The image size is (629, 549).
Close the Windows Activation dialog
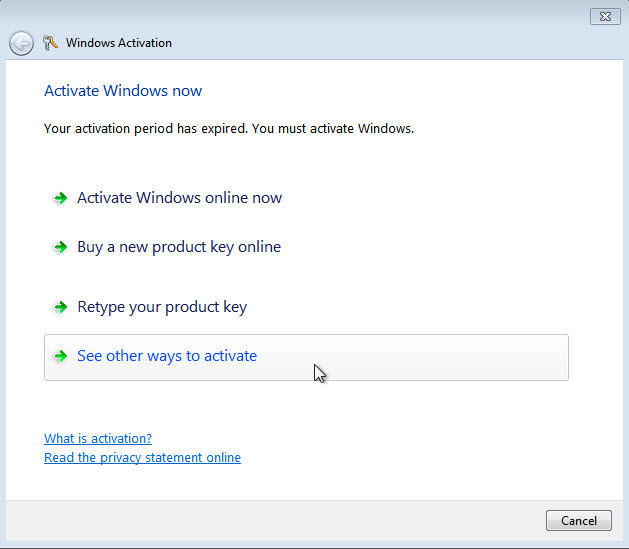click(605, 17)
